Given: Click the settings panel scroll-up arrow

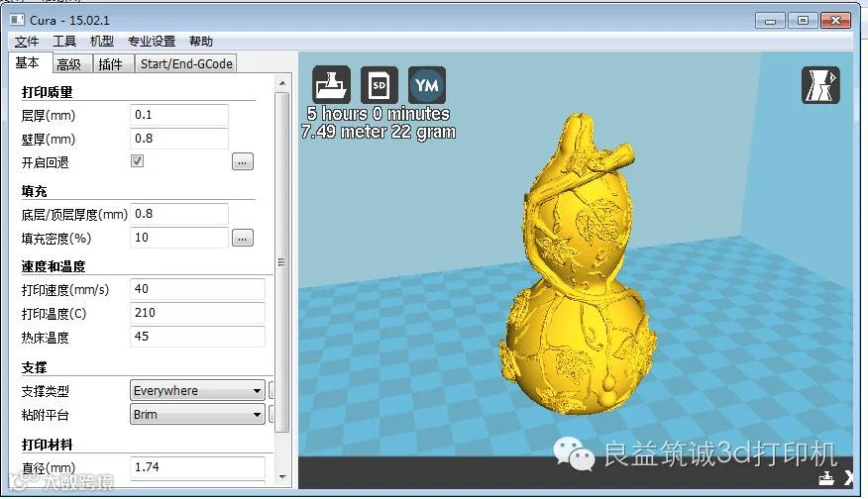Looking at the screenshot, I should 282,83.
